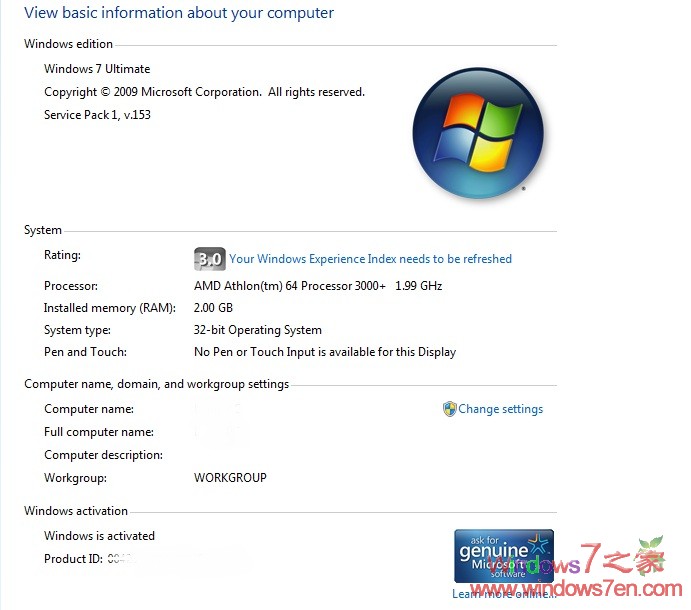
Task: Click the AMD Athlon 64 Processor 3000+ value
Action: pos(318,286)
